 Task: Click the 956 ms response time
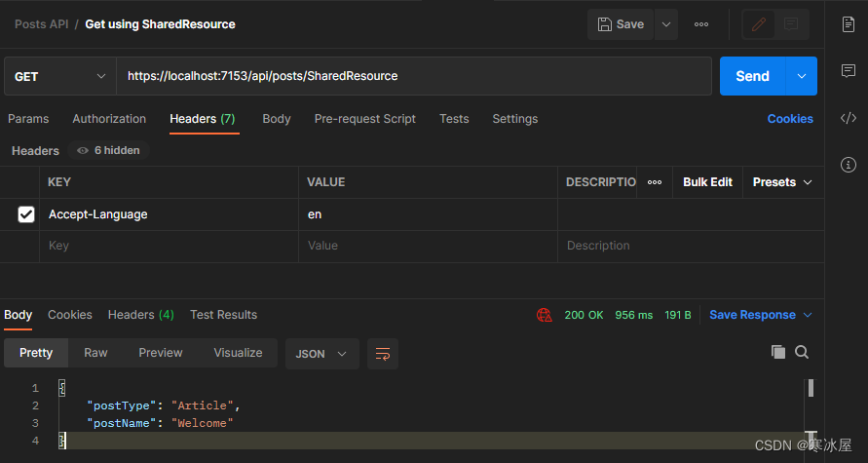[x=634, y=315]
